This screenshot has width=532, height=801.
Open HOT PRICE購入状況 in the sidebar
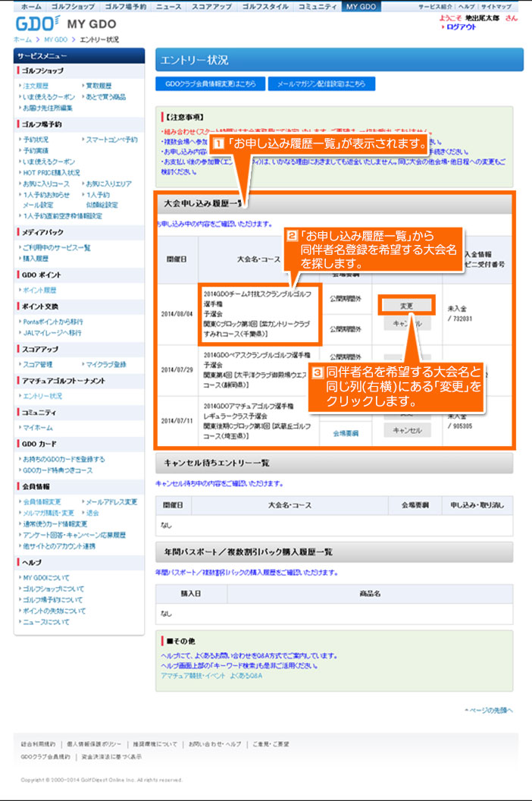[x=52, y=173]
